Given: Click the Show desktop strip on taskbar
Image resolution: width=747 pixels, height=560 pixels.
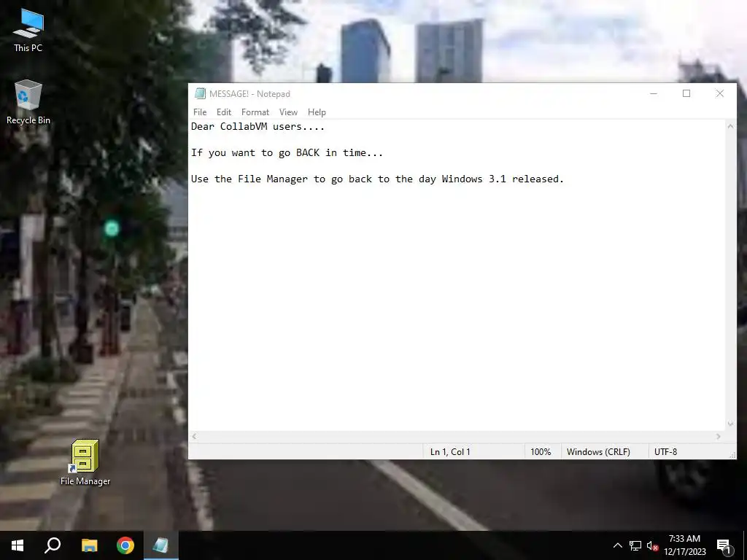Looking at the screenshot, I should coord(745,545).
